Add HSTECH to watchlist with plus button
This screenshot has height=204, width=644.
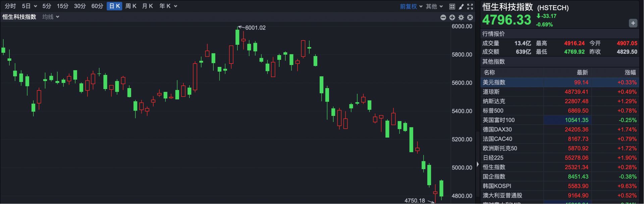[633, 23]
